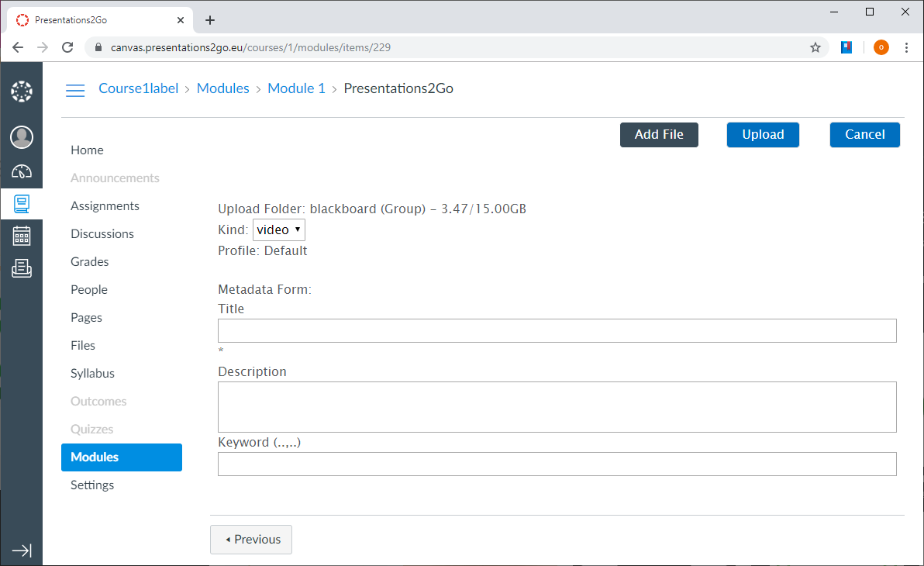Viewport: 924px width, 566px height.
Task: Open the Kind video dropdown
Action: [279, 230]
